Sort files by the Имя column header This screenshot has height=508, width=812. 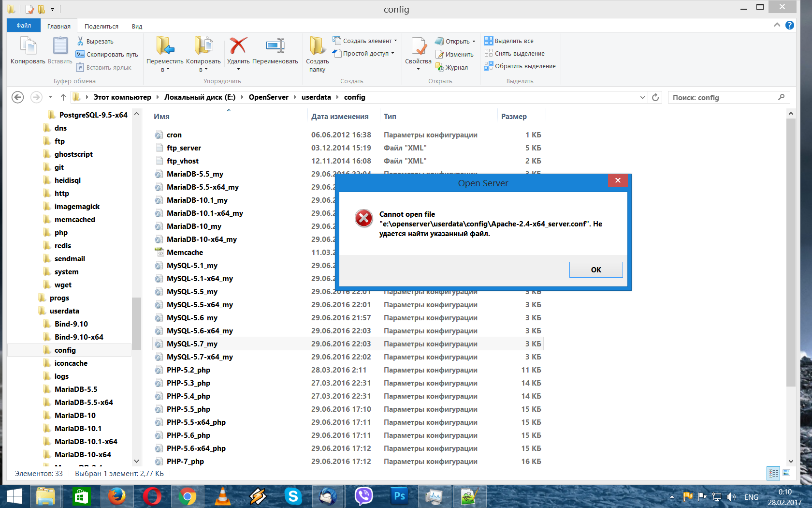tap(161, 116)
